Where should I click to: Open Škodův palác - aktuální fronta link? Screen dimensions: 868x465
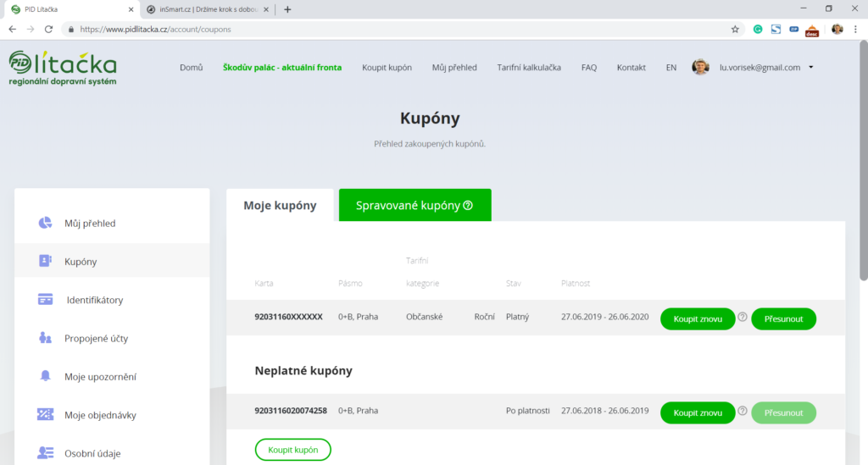(282, 68)
